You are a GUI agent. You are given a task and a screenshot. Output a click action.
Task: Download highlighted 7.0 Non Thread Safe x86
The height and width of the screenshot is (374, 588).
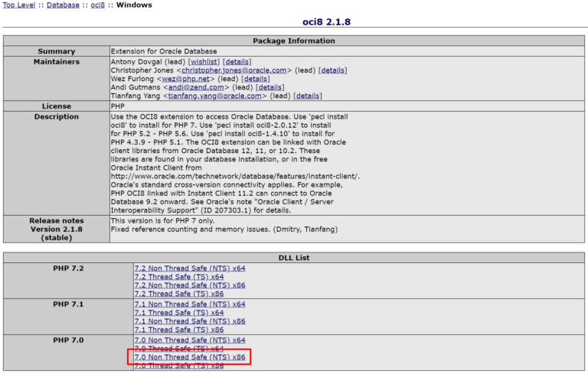(x=190, y=357)
